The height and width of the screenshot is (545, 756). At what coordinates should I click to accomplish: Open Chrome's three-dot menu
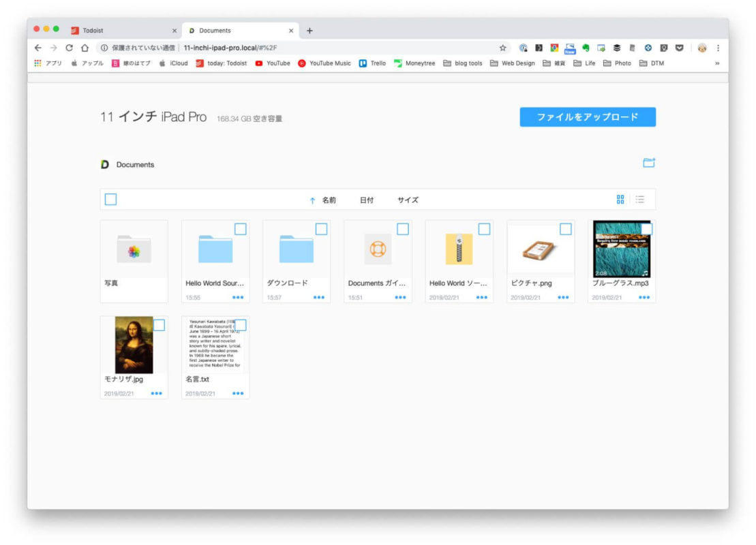pos(718,48)
